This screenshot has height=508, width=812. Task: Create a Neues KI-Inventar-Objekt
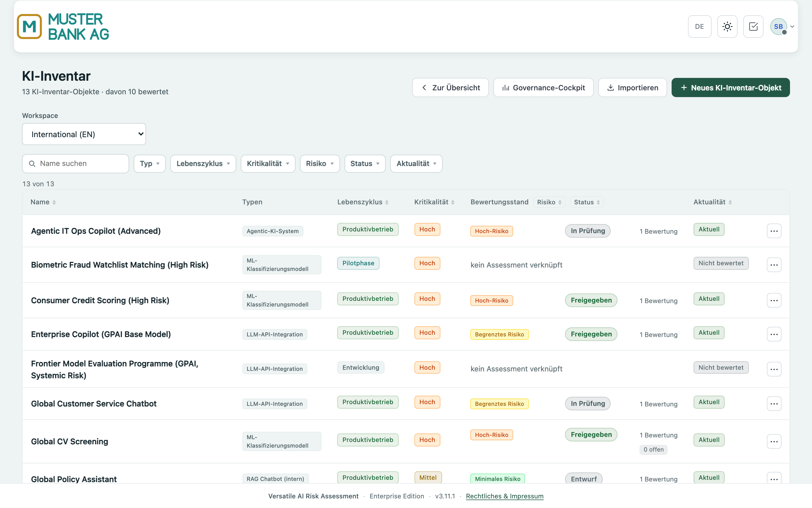731,88
